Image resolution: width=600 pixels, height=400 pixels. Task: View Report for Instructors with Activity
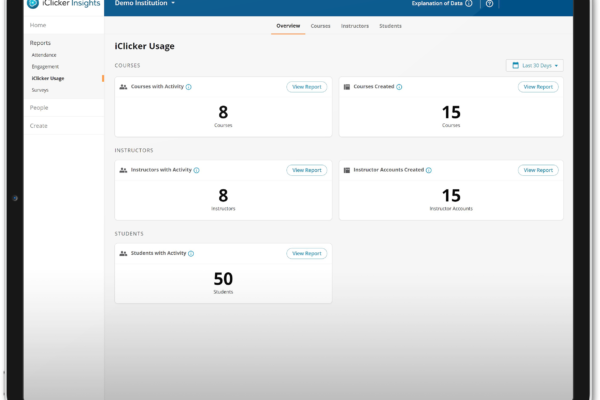307,170
